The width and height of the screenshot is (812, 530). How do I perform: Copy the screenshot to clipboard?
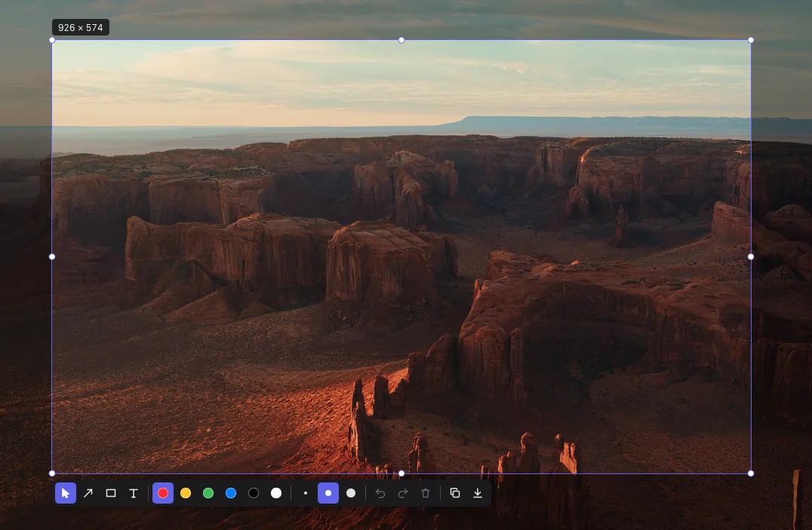coord(455,493)
